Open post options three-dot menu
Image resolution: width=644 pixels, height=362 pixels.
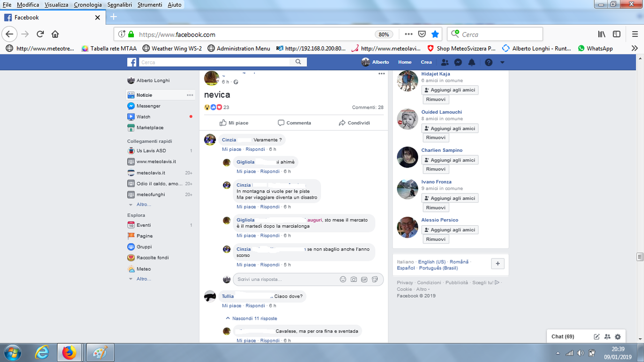tap(381, 73)
